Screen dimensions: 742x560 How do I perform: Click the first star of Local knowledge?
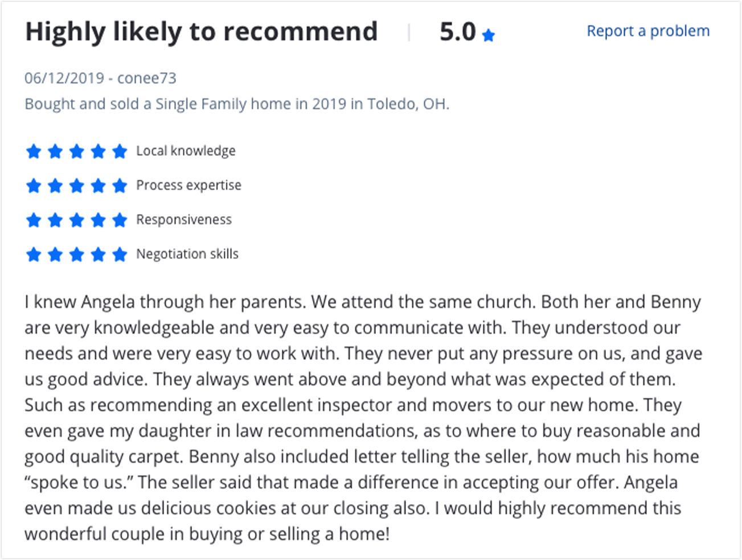click(34, 151)
